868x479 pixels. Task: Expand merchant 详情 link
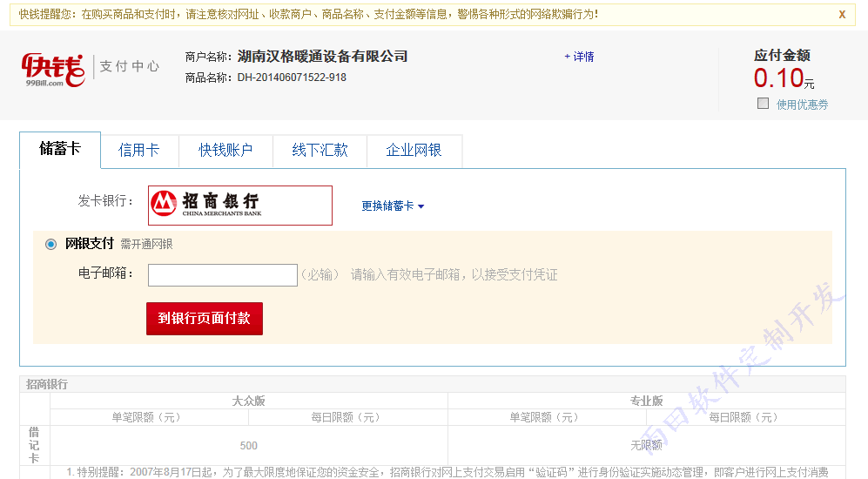579,57
